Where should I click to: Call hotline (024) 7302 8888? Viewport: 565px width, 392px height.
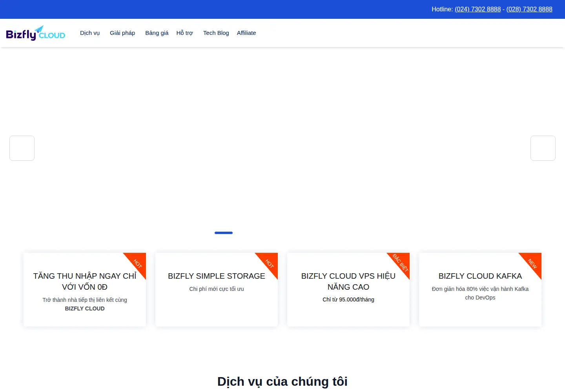[x=478, y=9]
